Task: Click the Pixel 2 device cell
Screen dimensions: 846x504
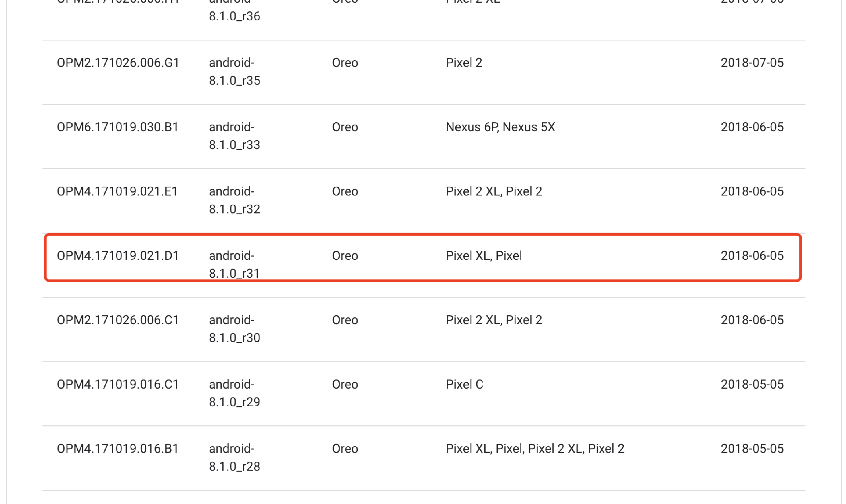Action: [464, 63]
